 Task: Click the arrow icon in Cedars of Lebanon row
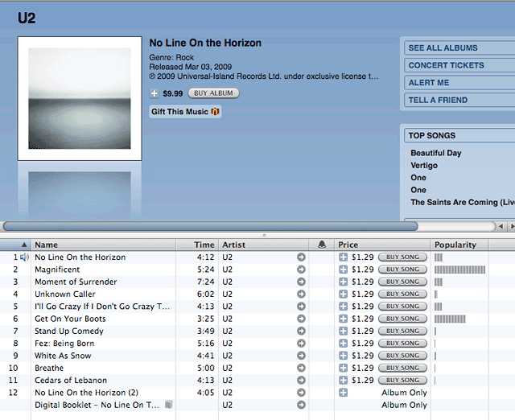(x=301, y=381)
